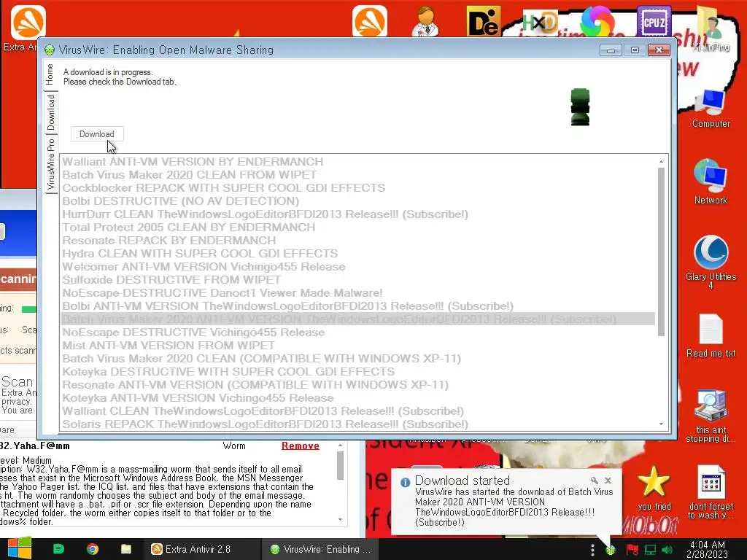Open the VirusWire Pro vertical tab
The width and height of the screenshot is (747, 560).
(x=51, y=164)
